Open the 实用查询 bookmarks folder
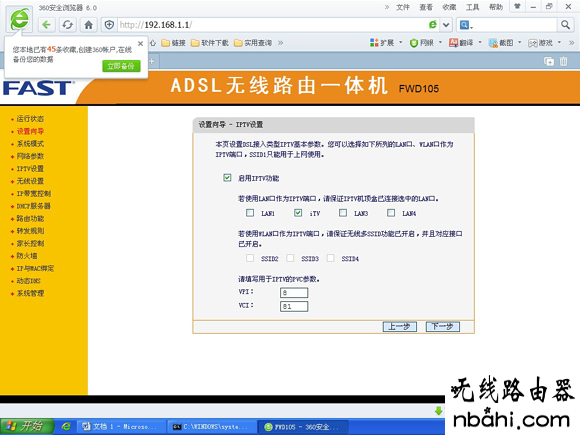The height and width of the screenshot is (435, 580). pyautogui.click(x=253, y=43)
